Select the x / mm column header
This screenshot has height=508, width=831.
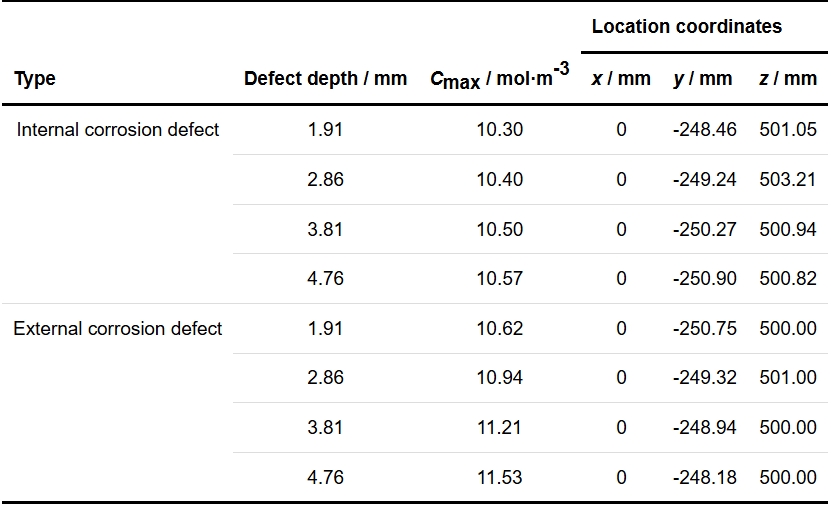(621, 79)
